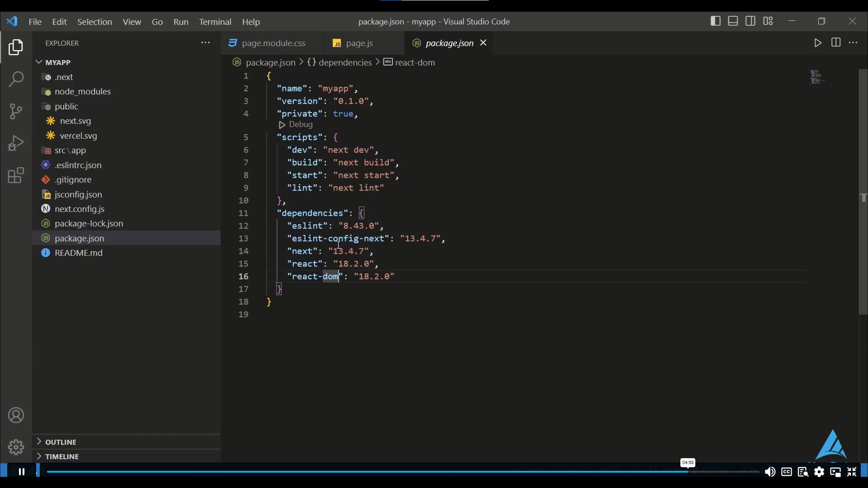This screenshot has width=868, height=488.
Task: Open Explorer Views and More Actions ellipsis
Action: (205, 43)
